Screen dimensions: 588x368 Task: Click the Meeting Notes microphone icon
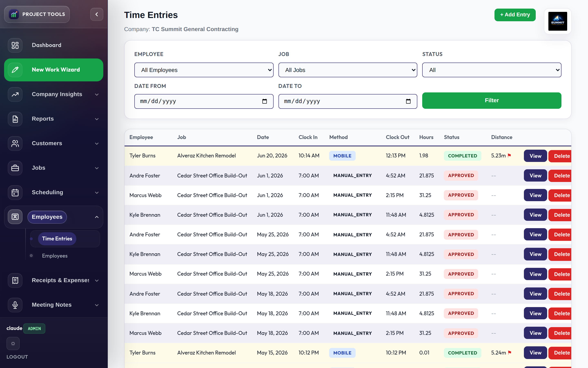pyautogui.click(x=15, y=305)
